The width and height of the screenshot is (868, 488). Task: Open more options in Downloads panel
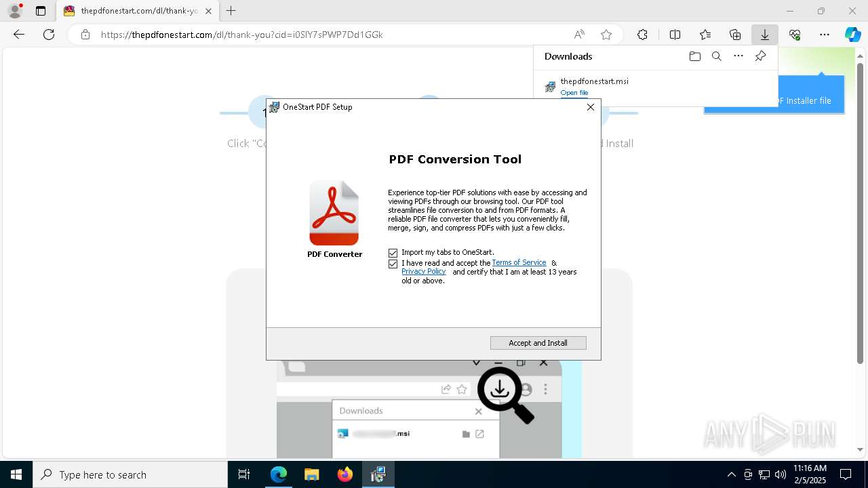(x=738, y=56)
